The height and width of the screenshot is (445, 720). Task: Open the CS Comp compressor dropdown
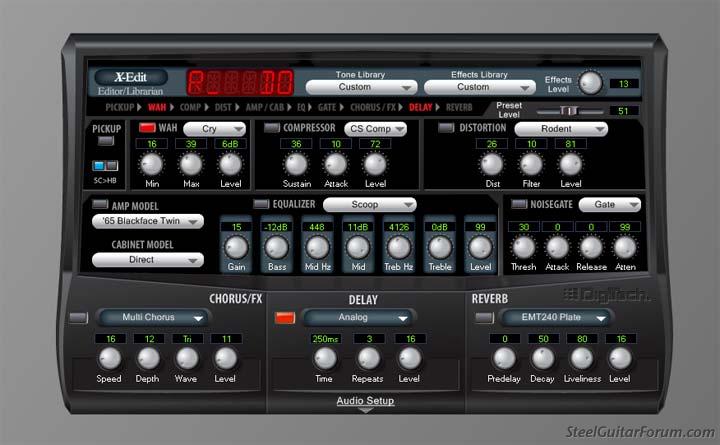point(376,129)
